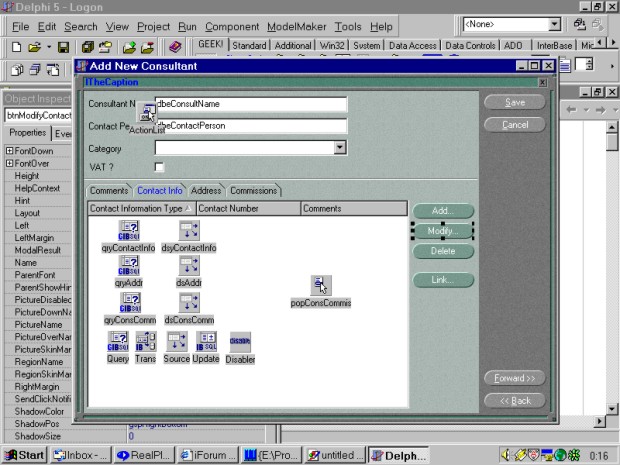Switch to the Comments tab

109,191
